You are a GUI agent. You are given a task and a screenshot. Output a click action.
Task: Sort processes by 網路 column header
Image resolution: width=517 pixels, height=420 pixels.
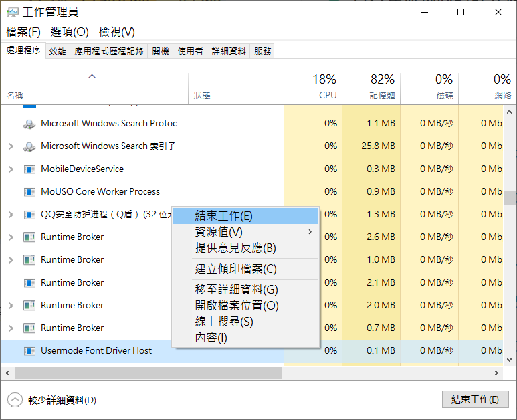pos(487,89)
